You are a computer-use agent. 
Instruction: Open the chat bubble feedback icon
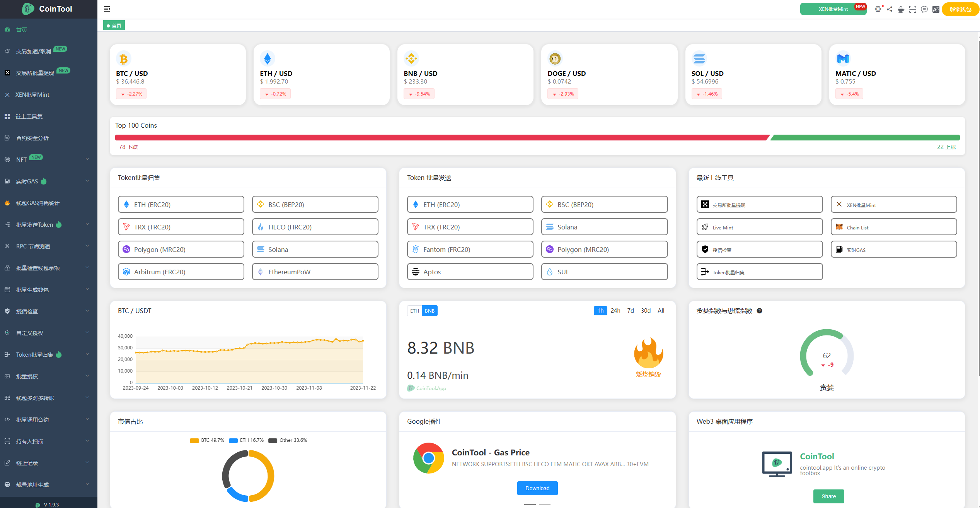point(924,9)
